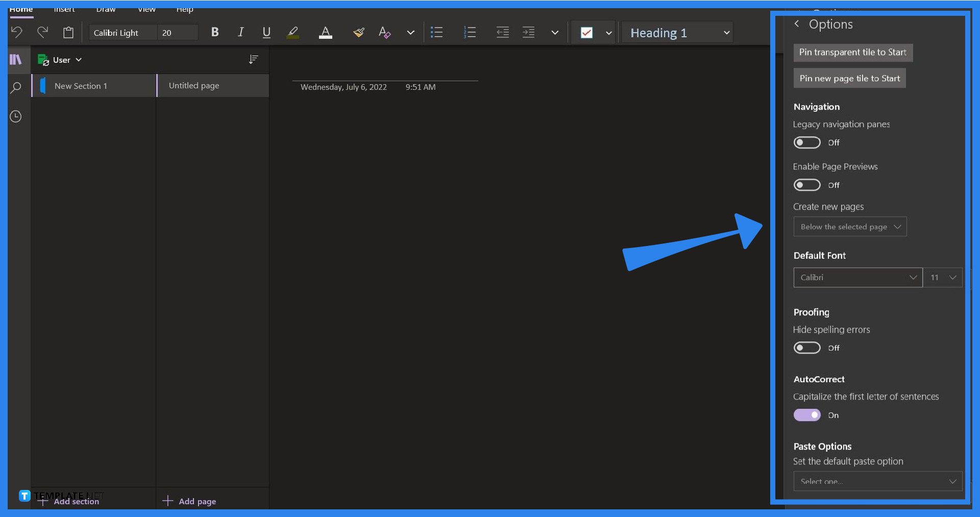Toggle Legacy navigation panes on
Screen dimensions: 980x517
(x=806, y=142)
